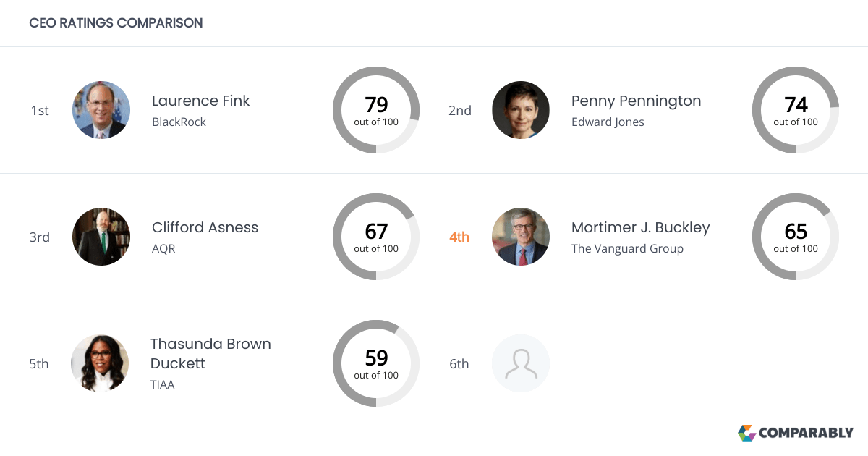Select Thasunda Brown Duckett's profile photo
The image size is (868, 456).
pos(100,363)
